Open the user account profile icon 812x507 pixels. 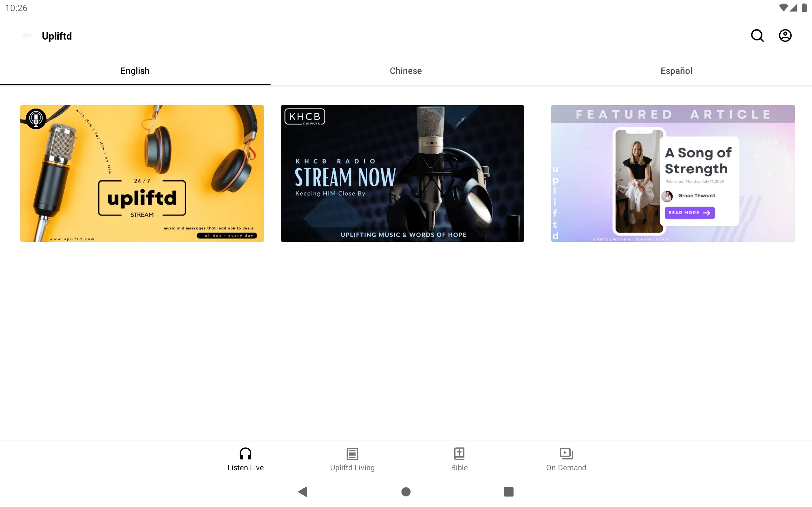784,35
